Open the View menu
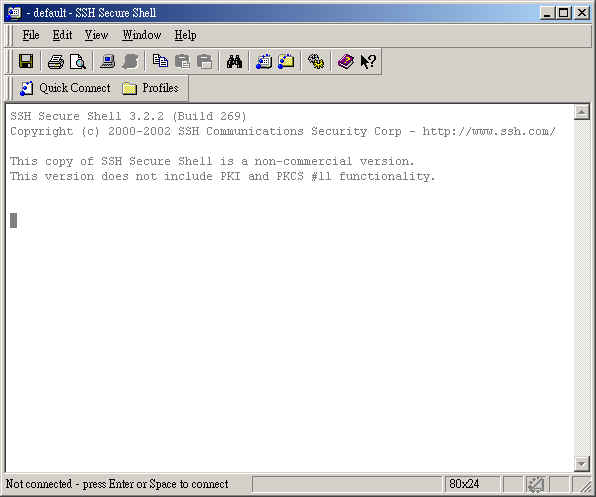The image size is (596, 497). (96, 35)
